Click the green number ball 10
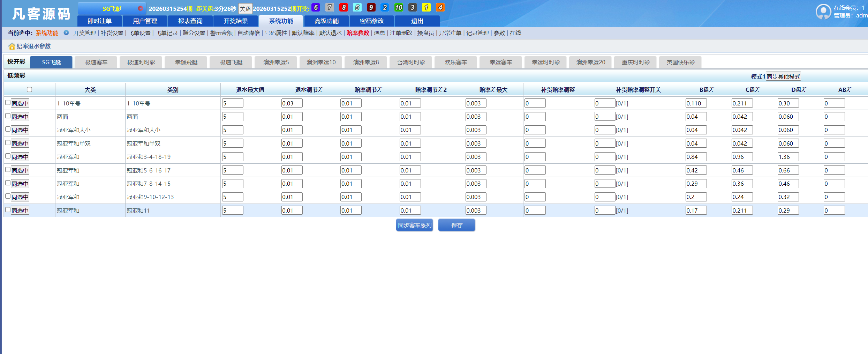The width and height of the screenshot is (868, 354). click(398, 7)
